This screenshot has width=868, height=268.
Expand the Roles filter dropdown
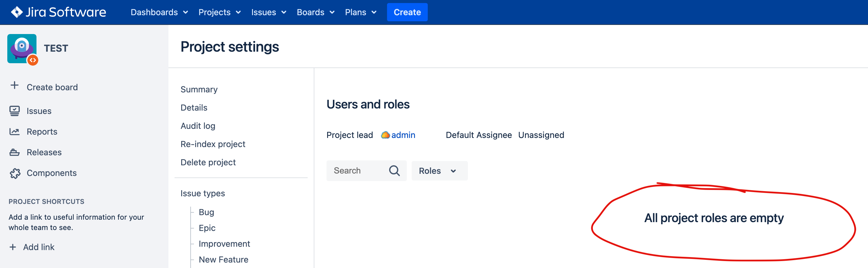[439, 171]
